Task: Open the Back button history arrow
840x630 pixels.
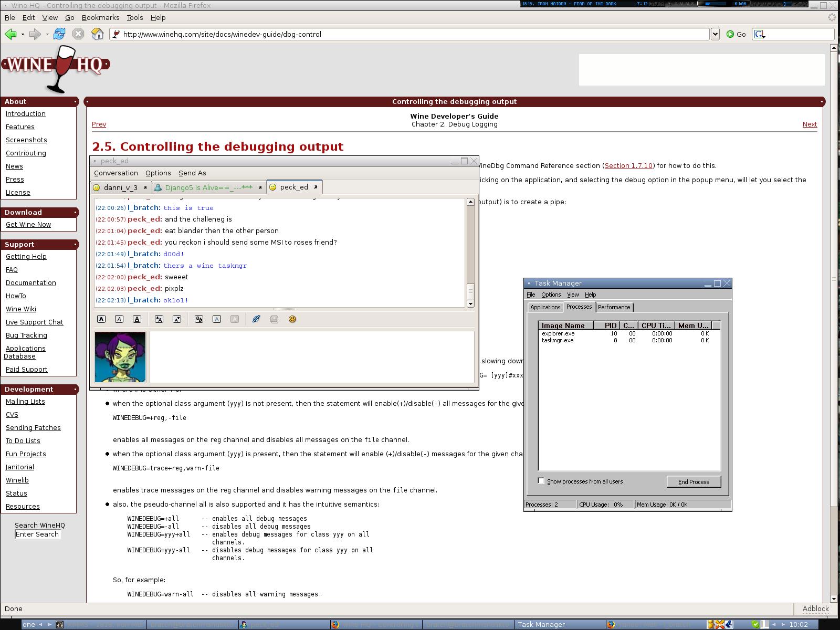Action: (23, 34)
